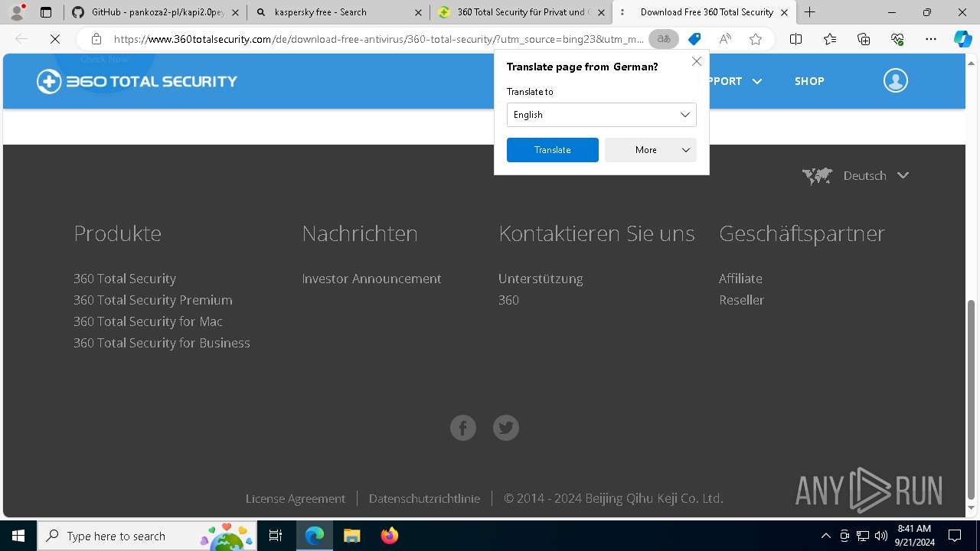980x551 pixels.
Task: Show hidden system tray icons
Action: point(825,536)
